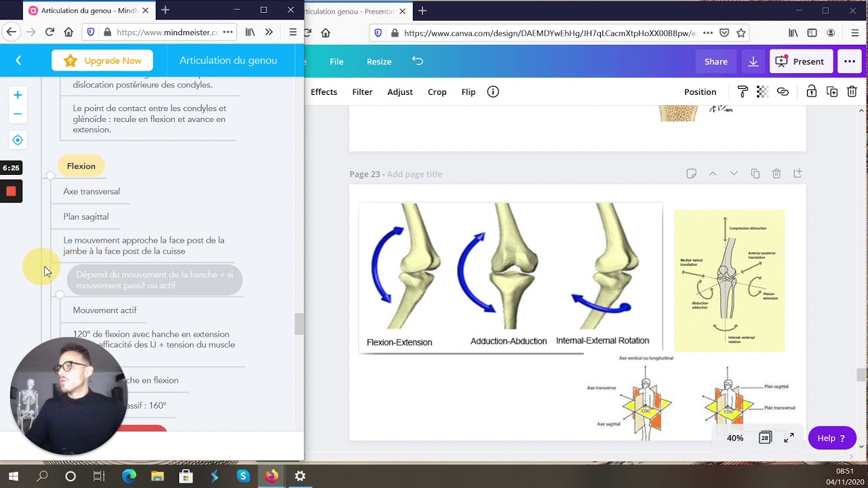Open Firefox from the taskbar
868x488 pixels.
(x=271, y=476)
